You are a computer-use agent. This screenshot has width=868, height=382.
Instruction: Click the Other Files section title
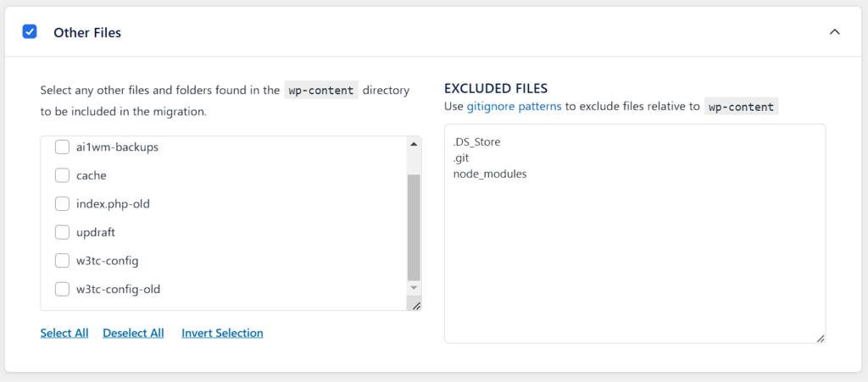[87, 33]
